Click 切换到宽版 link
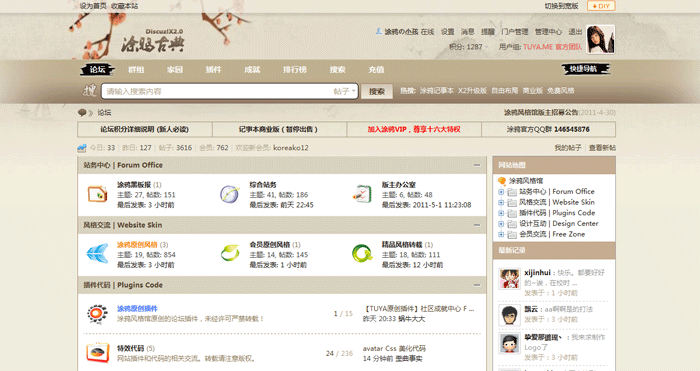This screenshot has height=371, width=700. click(x=561, y=6)
